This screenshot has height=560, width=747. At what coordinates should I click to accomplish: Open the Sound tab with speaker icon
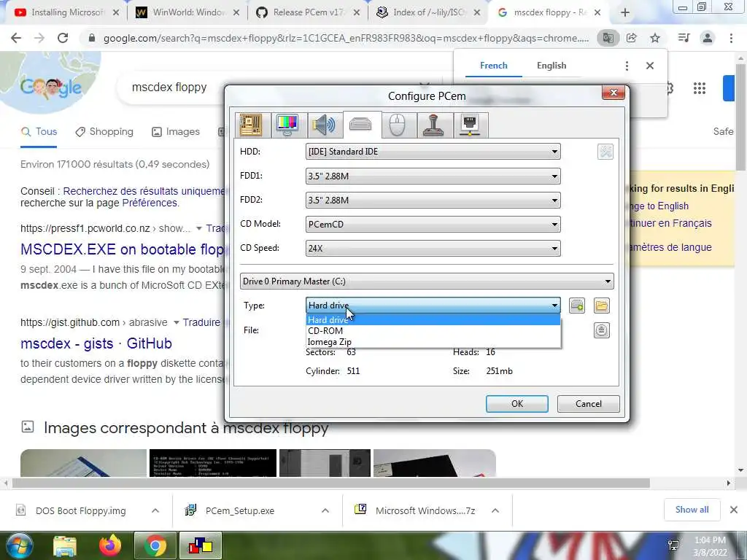point(325,125)
